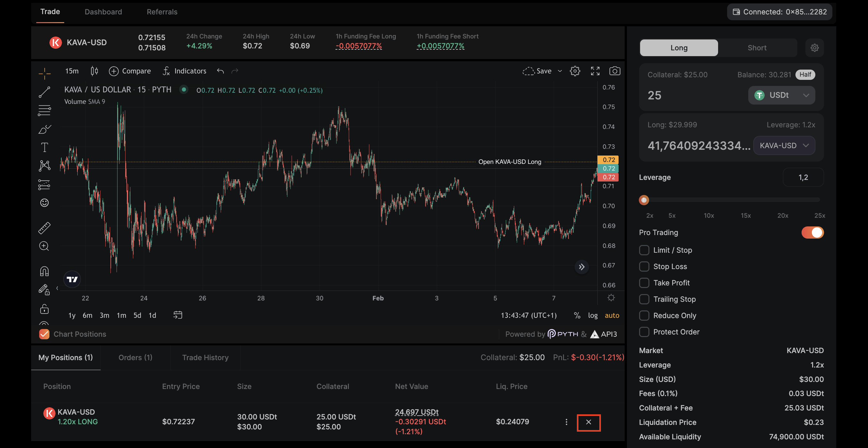This screenshot has width=868, height=448.
Task: Enable the Limit / Stop checkbox
Action: tap(644, 250)
